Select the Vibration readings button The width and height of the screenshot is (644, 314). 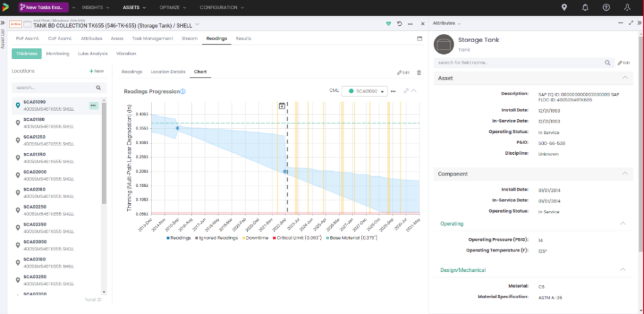[126, 53]
